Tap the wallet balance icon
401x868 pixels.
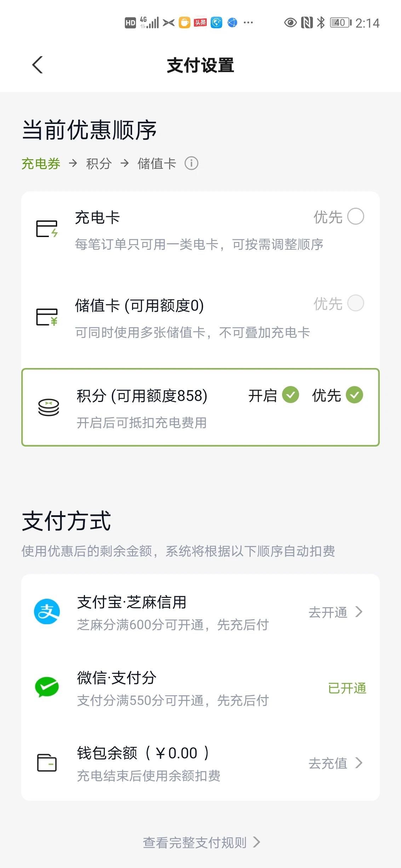tap(47, 763)
